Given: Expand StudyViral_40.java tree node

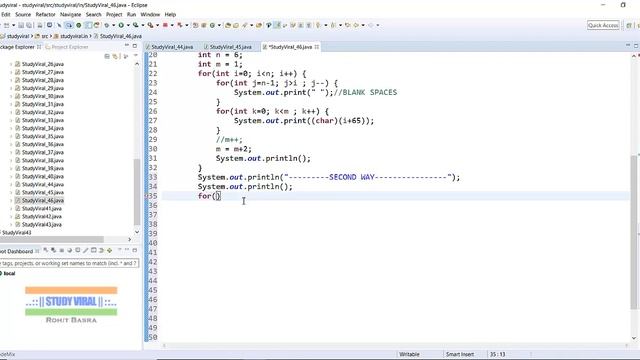Looking at the screenshot, I should click(x=11, y=176).
